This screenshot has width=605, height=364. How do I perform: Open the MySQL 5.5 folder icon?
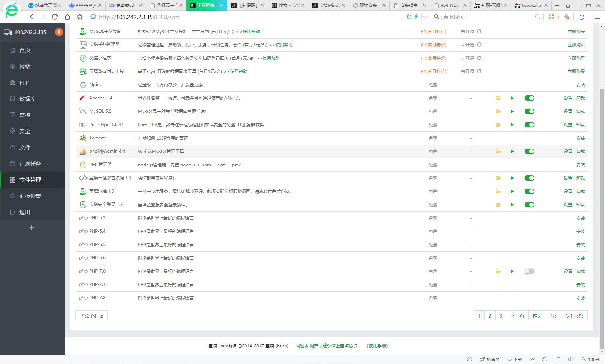[498, 112]
